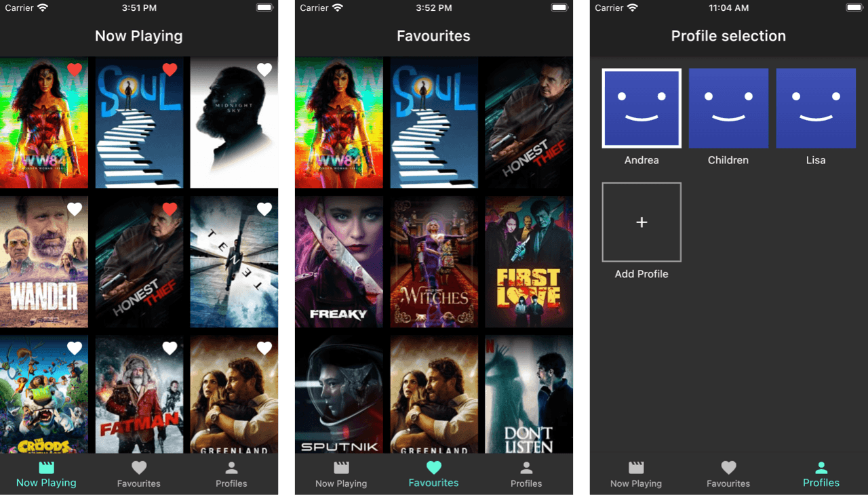This screenshot has height=495, width=868.
Task: Tap the Favourites header title
Action: click(x=433, y=36)
